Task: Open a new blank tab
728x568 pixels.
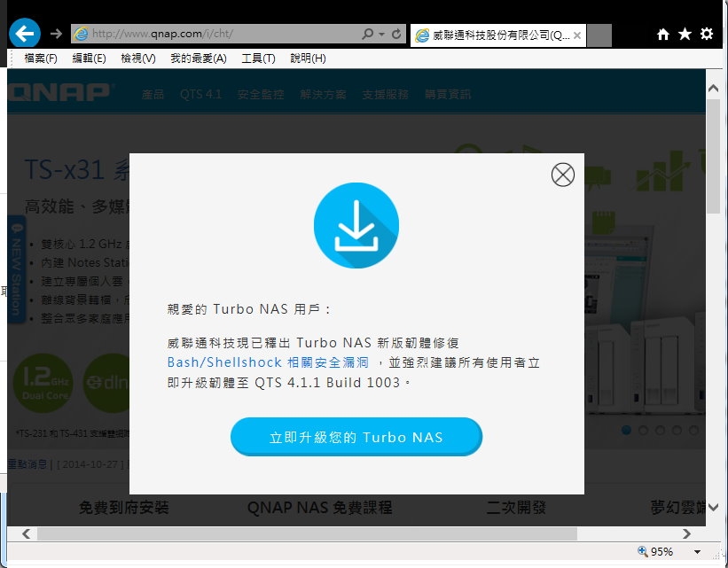Action: [599, 35]
